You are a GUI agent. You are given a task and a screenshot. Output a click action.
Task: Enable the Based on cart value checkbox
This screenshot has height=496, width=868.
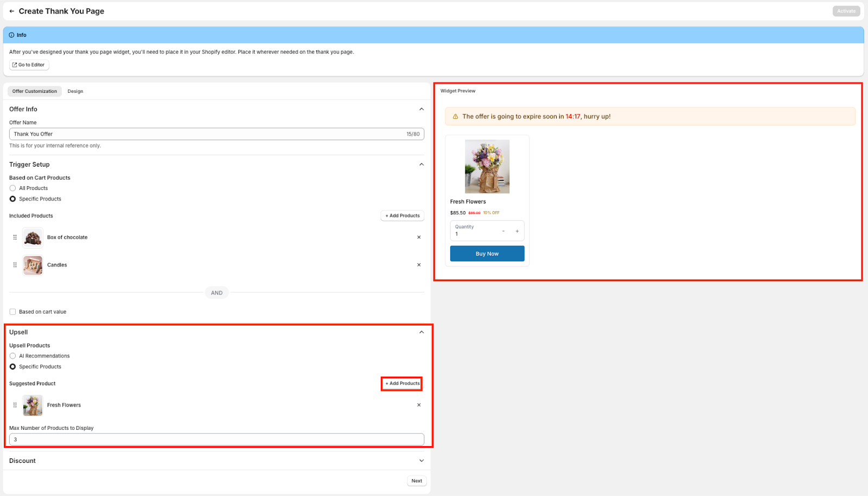click(12, 312)
